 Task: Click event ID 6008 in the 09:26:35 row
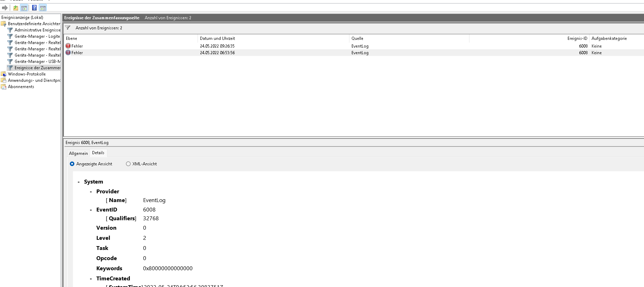(x=583, y=46)
